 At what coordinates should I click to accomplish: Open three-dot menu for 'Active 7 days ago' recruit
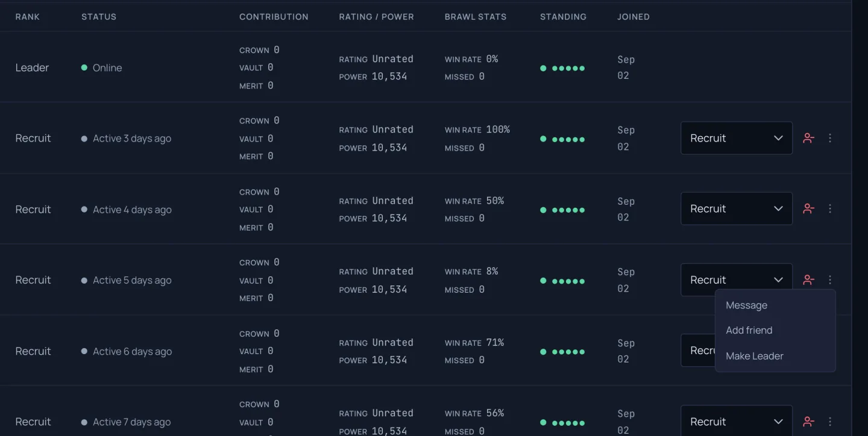(830, 422)
